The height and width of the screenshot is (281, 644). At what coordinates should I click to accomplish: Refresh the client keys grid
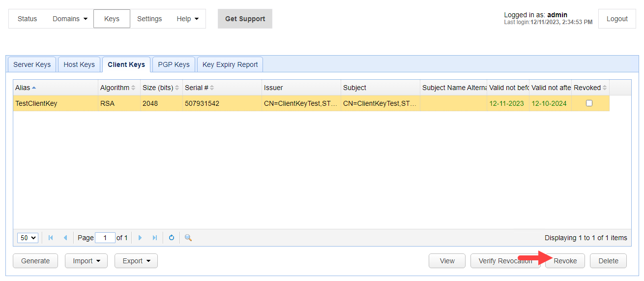(172, 238)
